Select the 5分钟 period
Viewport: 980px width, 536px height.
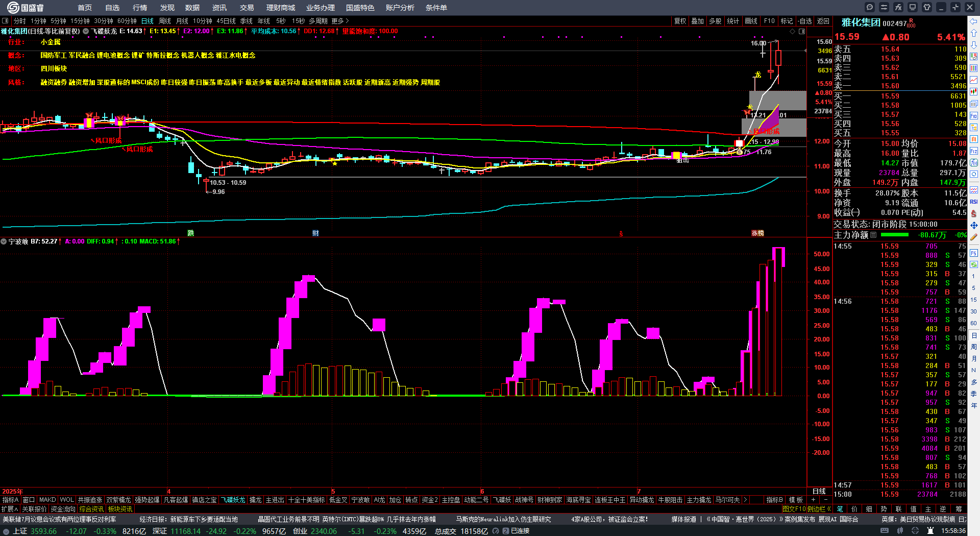(x=58, y=21)
